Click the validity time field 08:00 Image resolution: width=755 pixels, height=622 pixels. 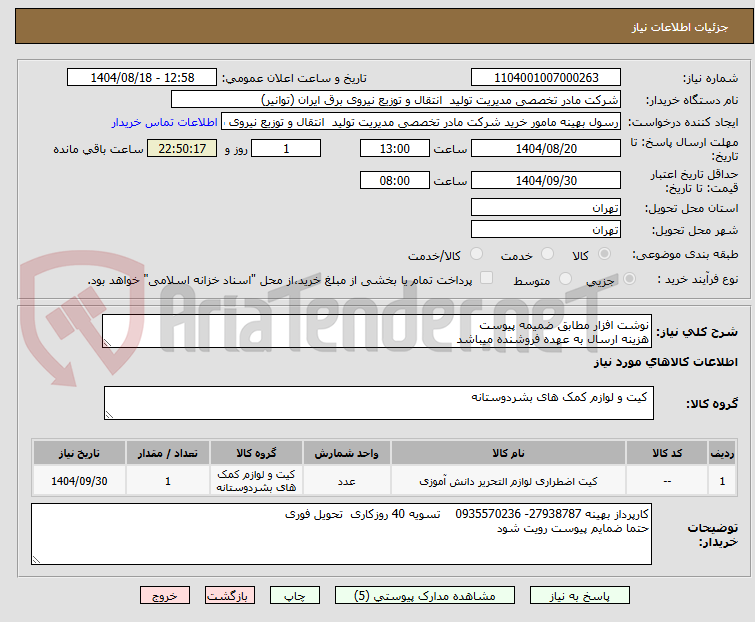[394, 180]
